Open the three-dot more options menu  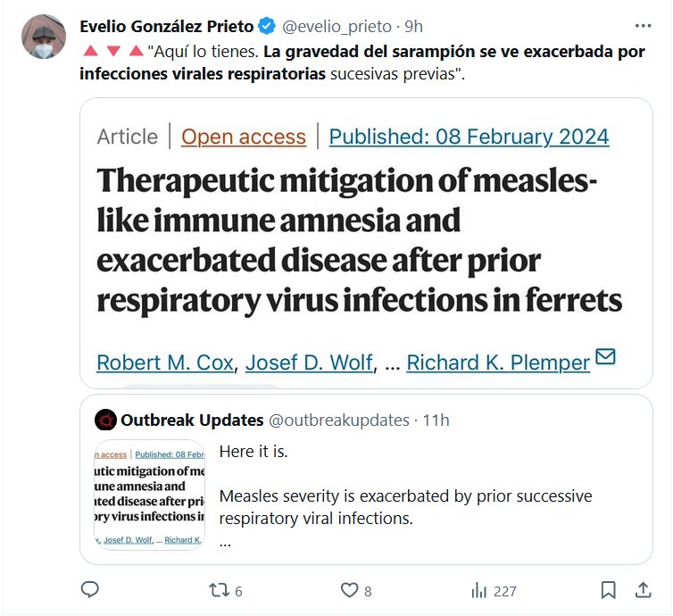click(x=643, y=26)
